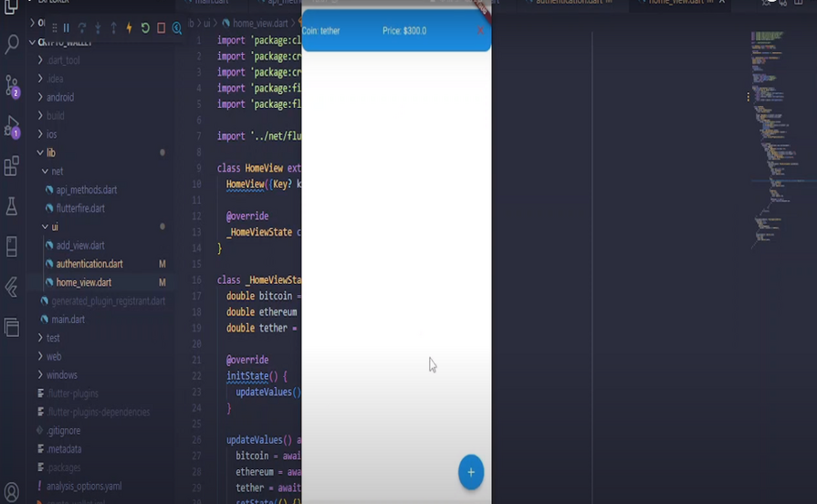Expand the build folder chevron
Viewport: 817px width, 504px height.
coord(40,116)
